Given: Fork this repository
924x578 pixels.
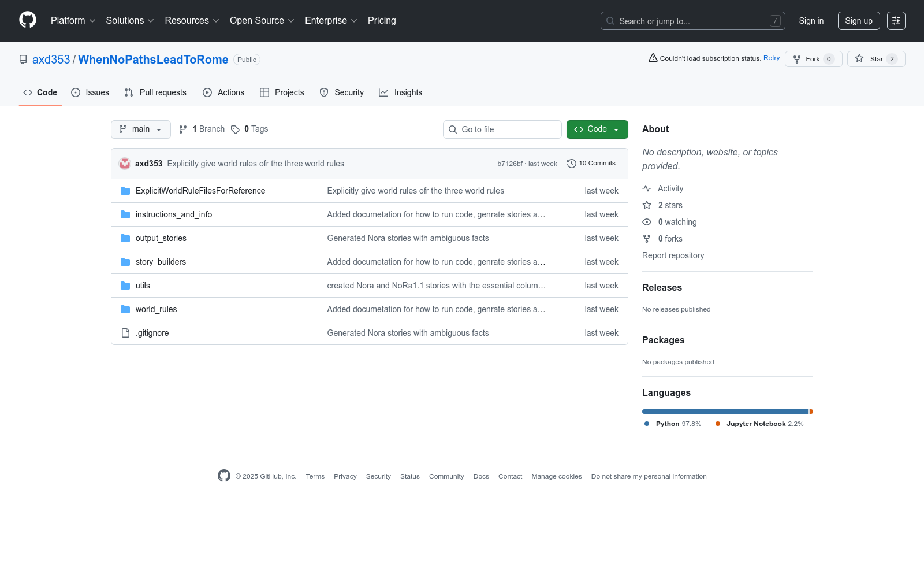Looking at the screenshot, I should pyautogui.click(x=814, y=59).
